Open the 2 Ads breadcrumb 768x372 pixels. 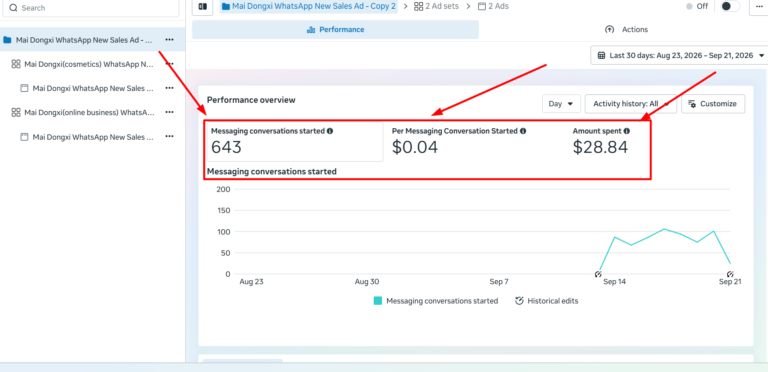point(493,6)
